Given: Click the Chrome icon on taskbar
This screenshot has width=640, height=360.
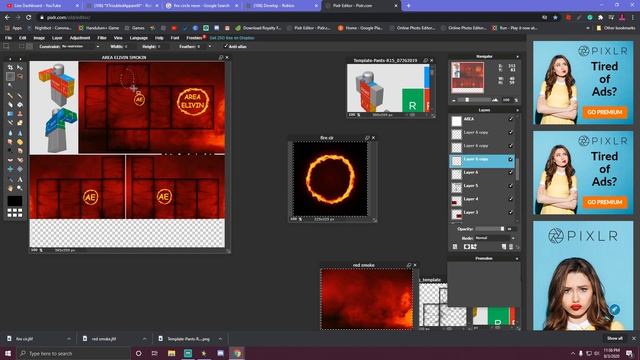Looking at the screenshot, I should (x=237, y=353).
